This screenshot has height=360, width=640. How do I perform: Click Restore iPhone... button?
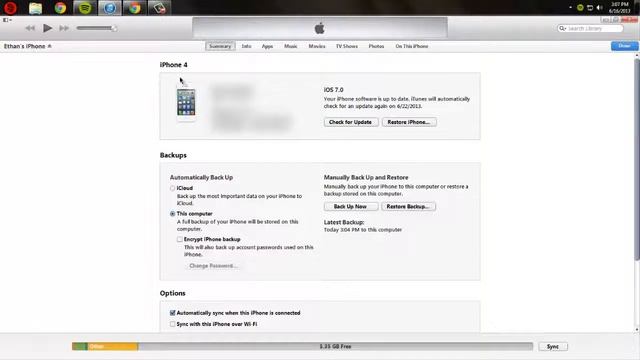(x=409, y=122)
